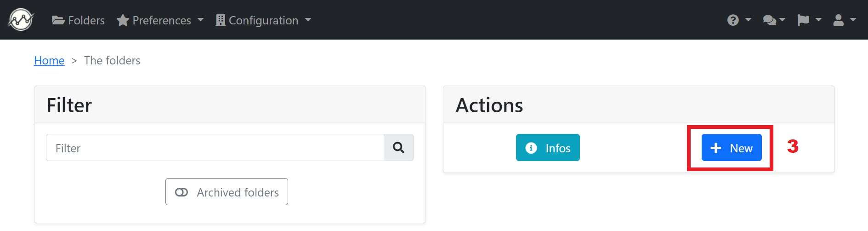Click the magnifying glass search button

398,148
